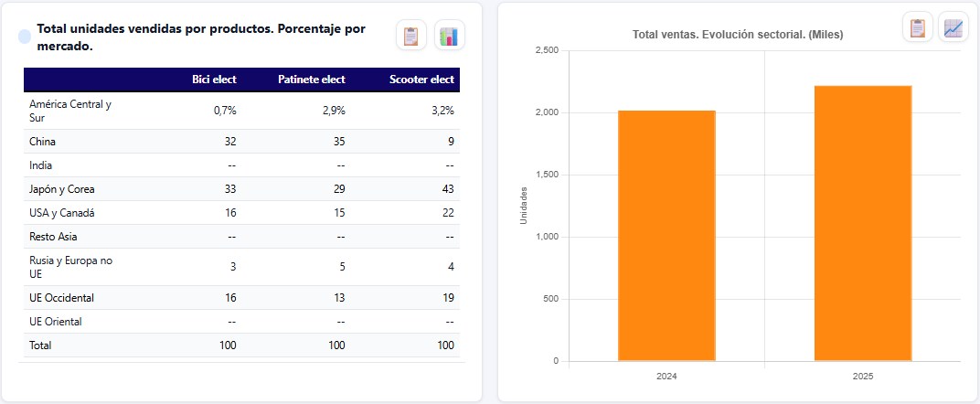Click the USA y Canadá row label

click(x=62, y=213)
